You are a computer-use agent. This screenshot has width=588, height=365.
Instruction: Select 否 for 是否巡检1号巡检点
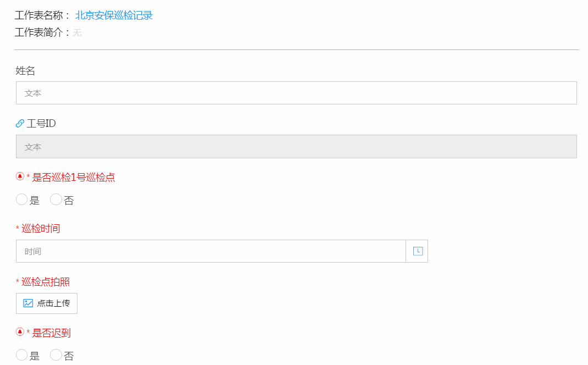56,200
